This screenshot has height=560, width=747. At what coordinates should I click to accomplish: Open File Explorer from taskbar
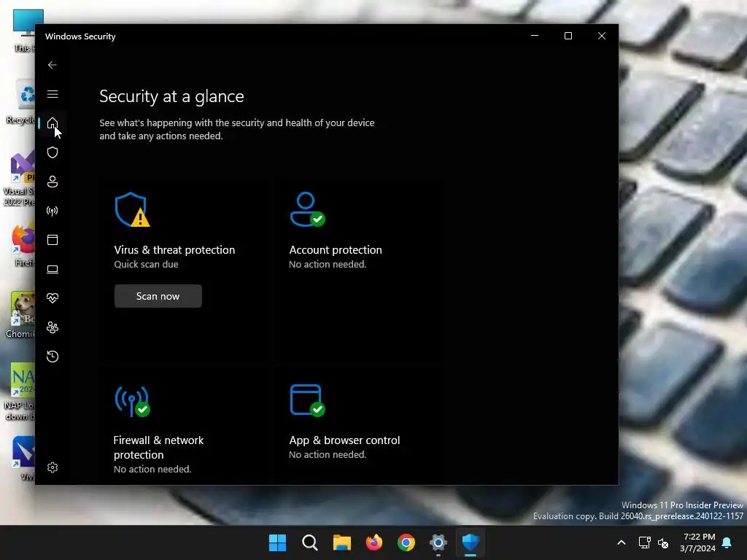click(x=341, y=542)
